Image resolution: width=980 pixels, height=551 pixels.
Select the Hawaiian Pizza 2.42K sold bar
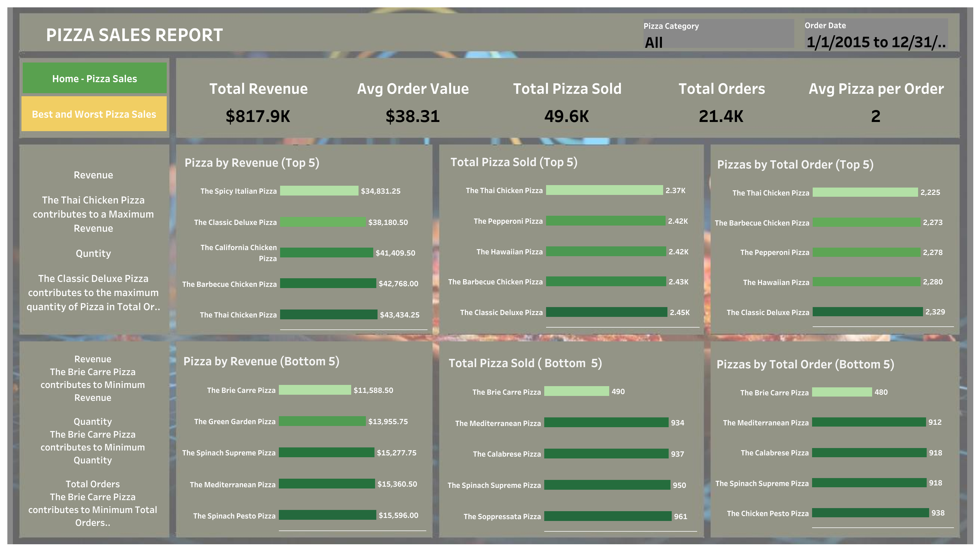pyautogui.click(x=606, y=252)
